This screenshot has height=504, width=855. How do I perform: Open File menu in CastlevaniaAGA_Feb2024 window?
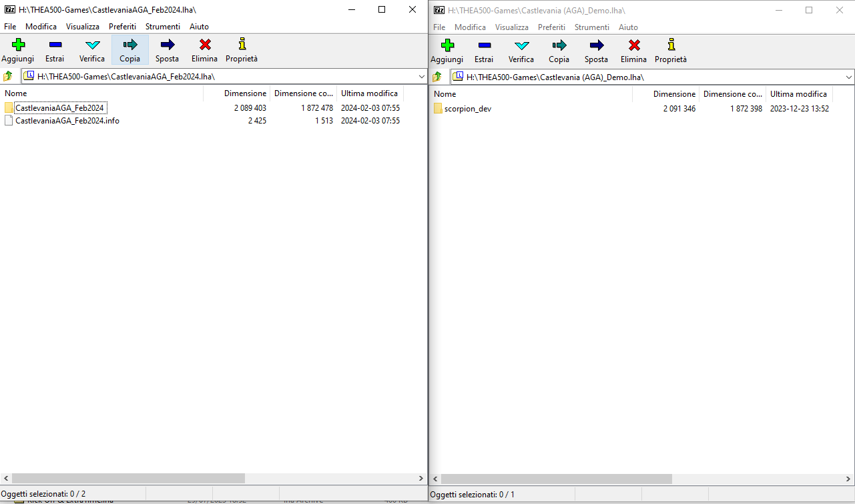click(10, 27)
